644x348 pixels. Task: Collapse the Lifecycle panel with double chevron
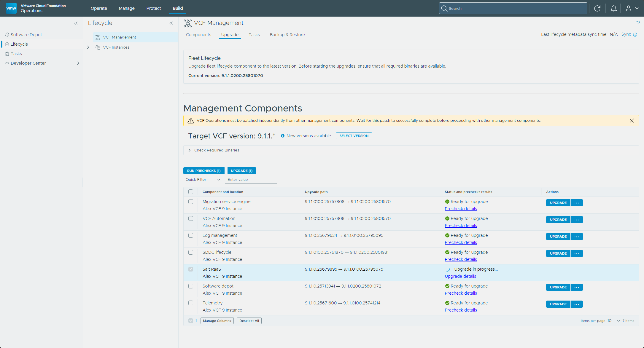tap(171, 23)
